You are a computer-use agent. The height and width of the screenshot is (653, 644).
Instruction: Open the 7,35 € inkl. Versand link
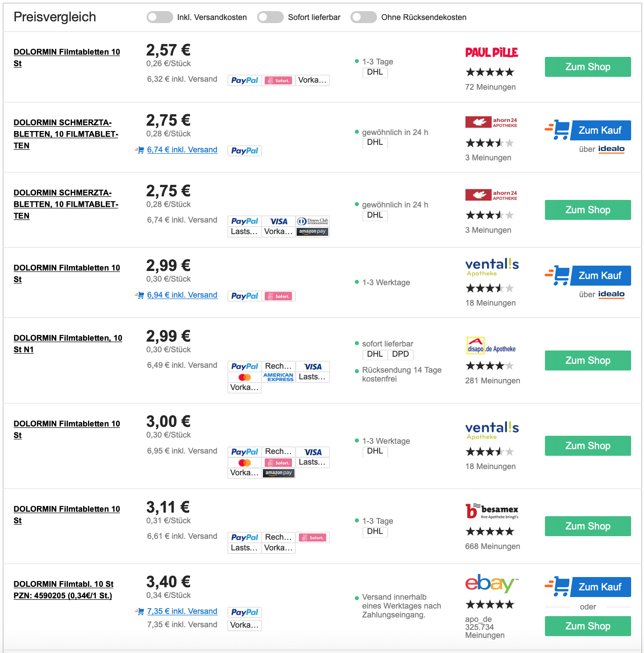click(182, 612)
